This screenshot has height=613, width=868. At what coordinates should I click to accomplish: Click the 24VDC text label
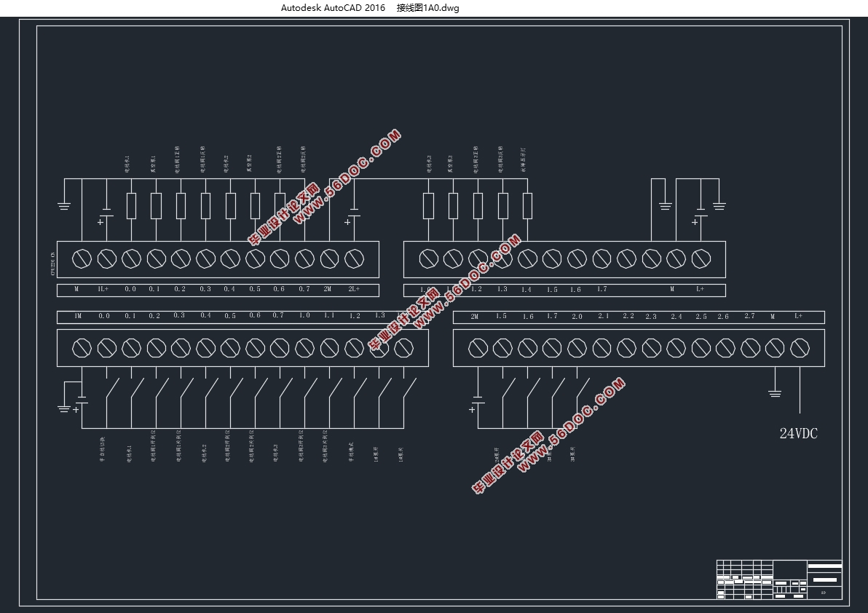[x=798, y=434]
